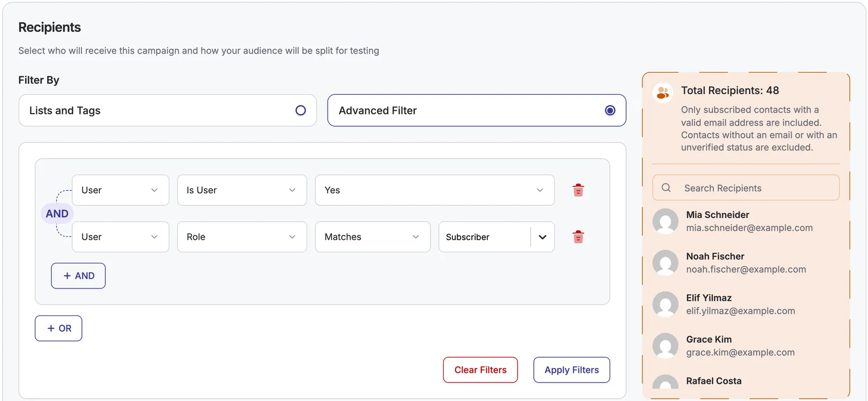
Task: Click the Clear Filters button
Action: 480,370
